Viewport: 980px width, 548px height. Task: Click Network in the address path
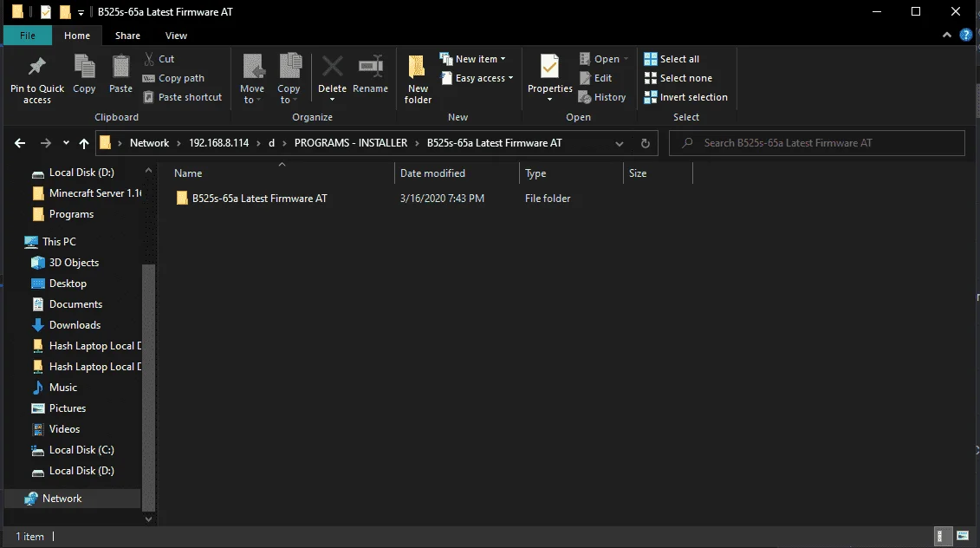point(149,142)
